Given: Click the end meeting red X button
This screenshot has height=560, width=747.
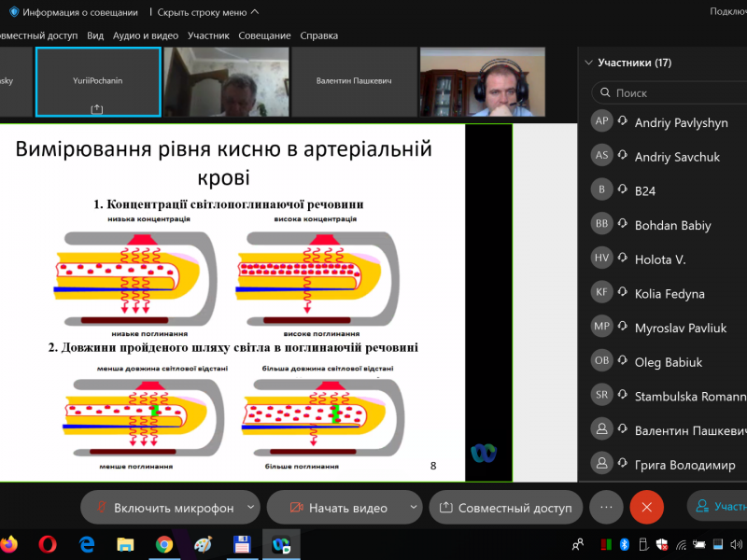Looking at the screenshot, I should (x=646, y=507).
